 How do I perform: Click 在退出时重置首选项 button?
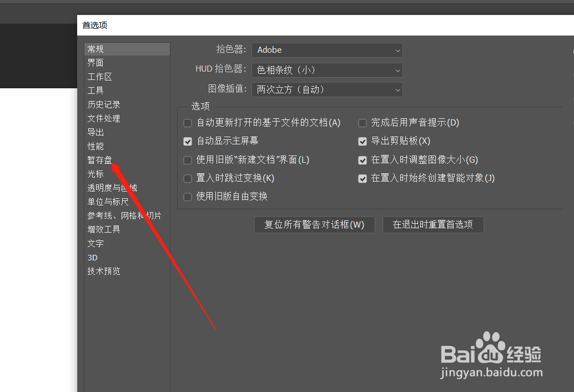coord(433,225)
